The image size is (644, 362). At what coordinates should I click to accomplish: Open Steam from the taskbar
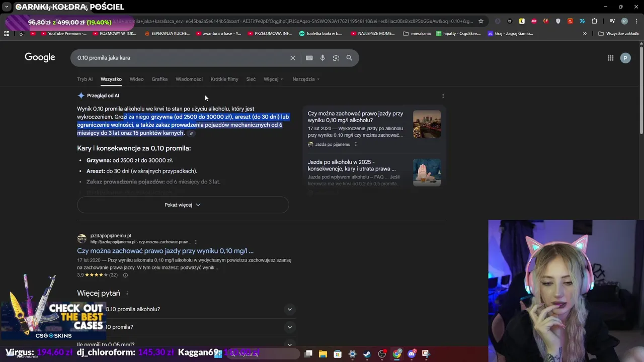(x=367, y=354)
